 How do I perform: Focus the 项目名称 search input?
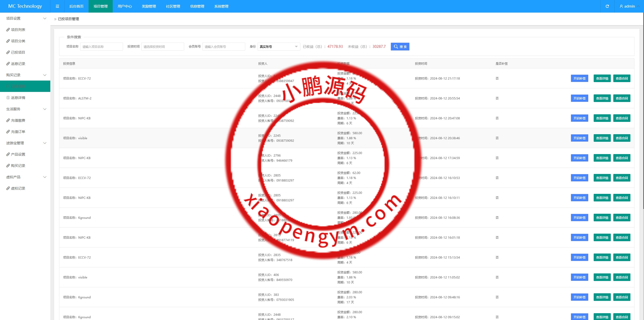(x=101, y=47)
